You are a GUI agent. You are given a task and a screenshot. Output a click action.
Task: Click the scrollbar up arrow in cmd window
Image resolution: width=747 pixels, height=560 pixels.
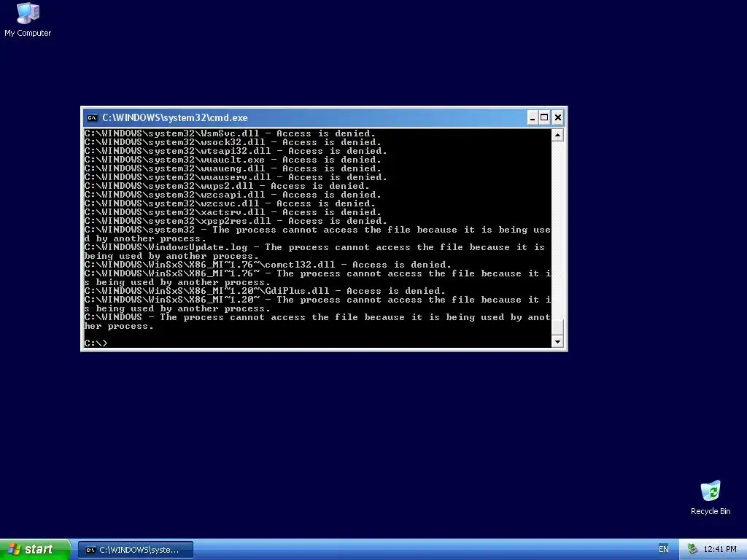(557, 135)
